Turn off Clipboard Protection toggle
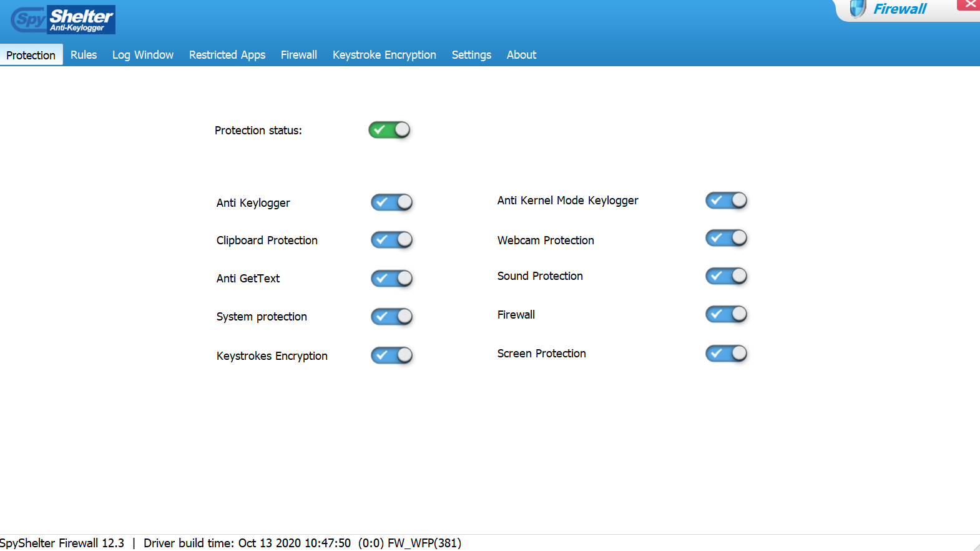The height and width of the screenshot is (551, 980). (392, 240)
